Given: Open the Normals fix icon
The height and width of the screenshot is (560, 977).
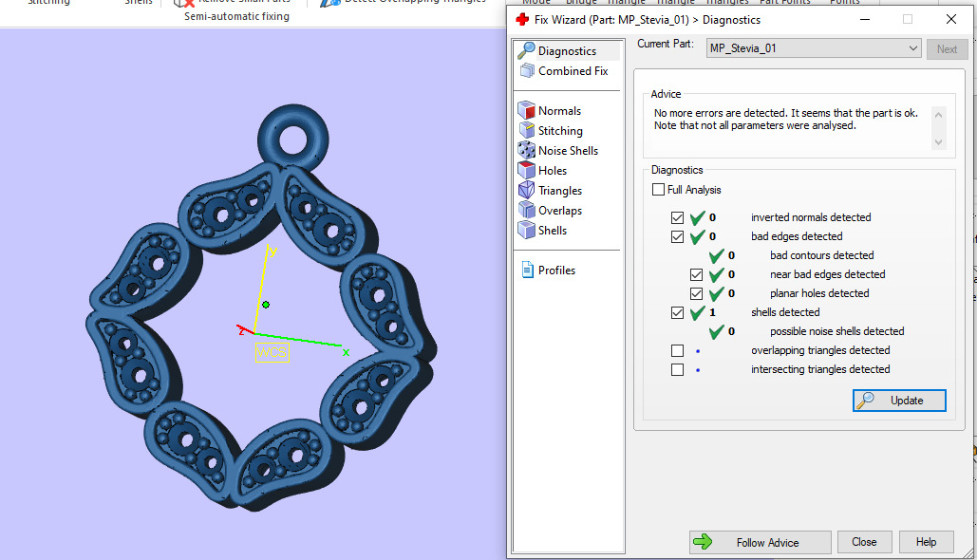Looking at the screenshot, I should coord(527,110).
